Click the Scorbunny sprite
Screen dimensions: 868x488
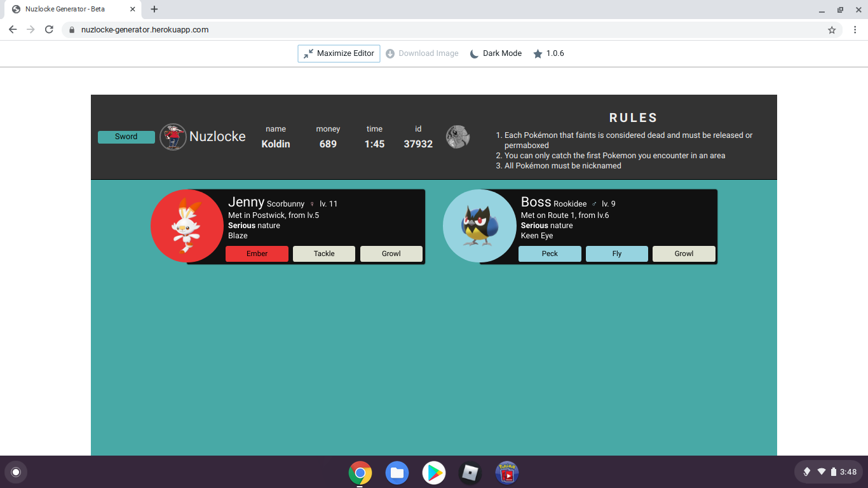[187, 226]
